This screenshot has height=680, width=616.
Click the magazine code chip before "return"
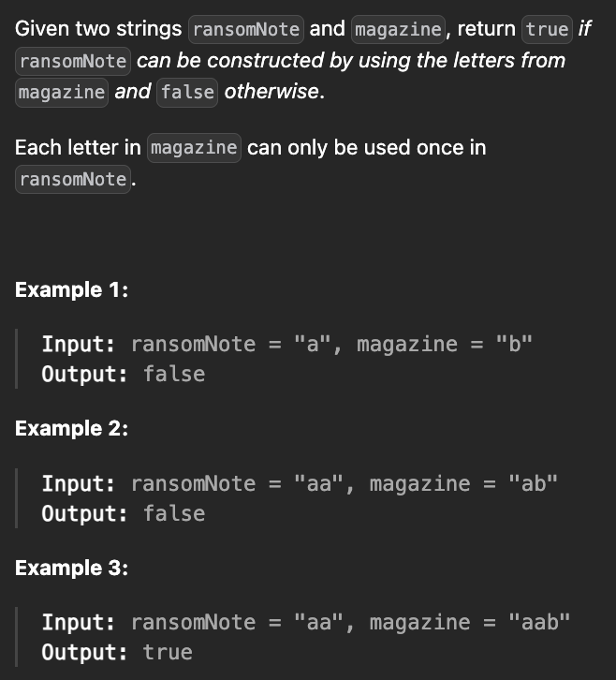397,29
